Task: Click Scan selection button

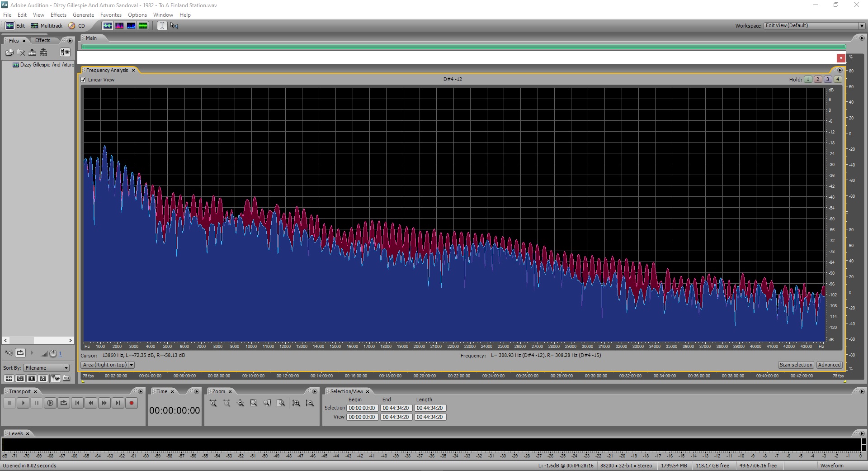Action: click(796, 365)
